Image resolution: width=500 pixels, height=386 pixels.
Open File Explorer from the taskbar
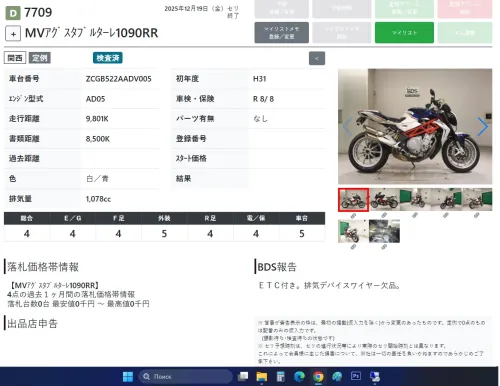[x=262, y=377]
